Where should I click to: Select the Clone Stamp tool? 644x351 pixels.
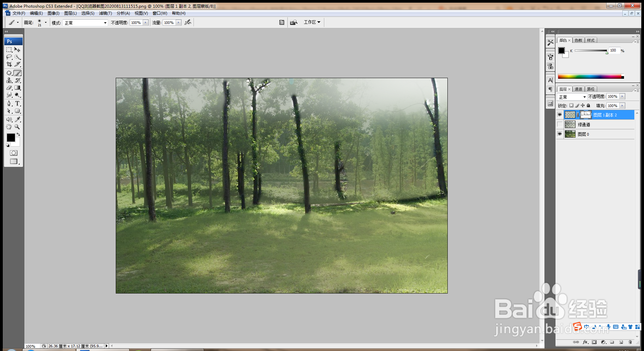click(9, 80)
